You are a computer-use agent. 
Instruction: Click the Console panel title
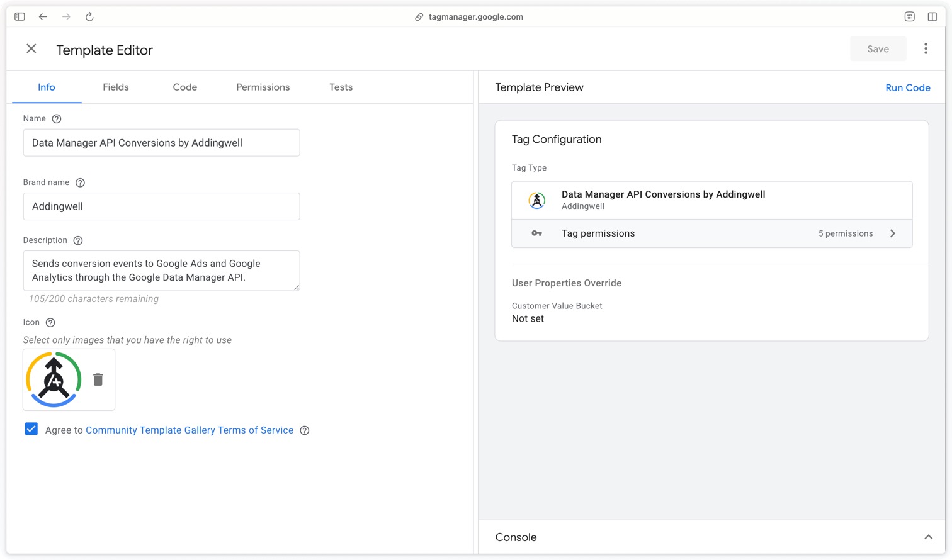pos(516,537)
